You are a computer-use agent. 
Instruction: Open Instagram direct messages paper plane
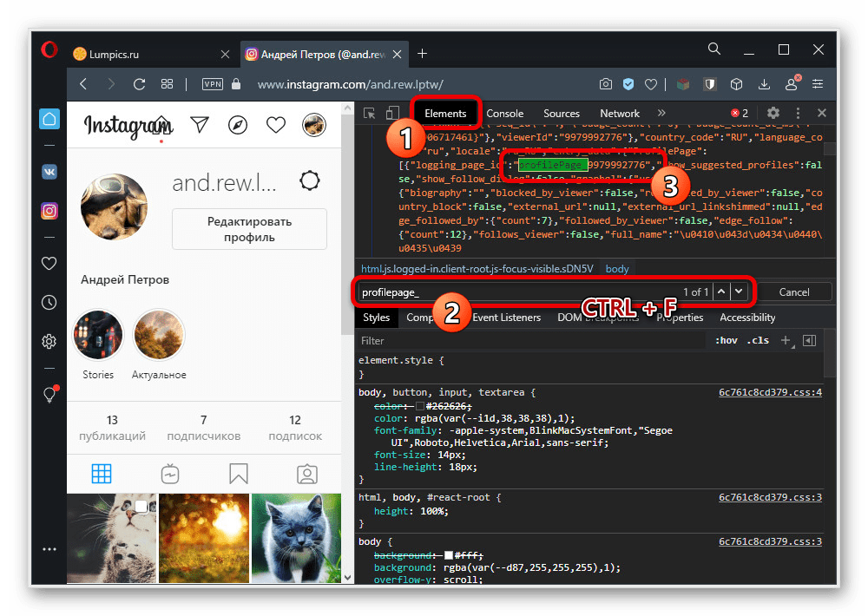pyautogui.click(x=200, y=125)
